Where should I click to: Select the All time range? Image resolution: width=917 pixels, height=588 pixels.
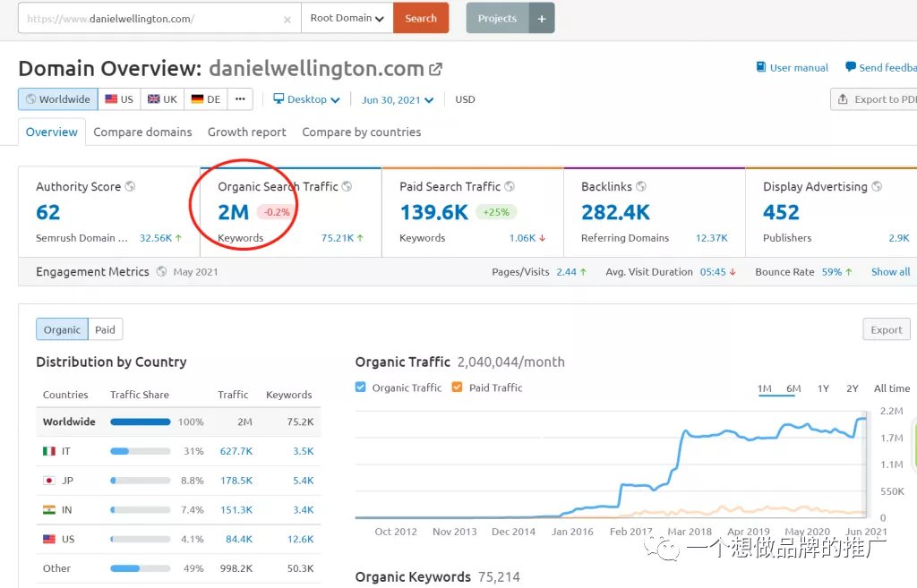(892, 388)
